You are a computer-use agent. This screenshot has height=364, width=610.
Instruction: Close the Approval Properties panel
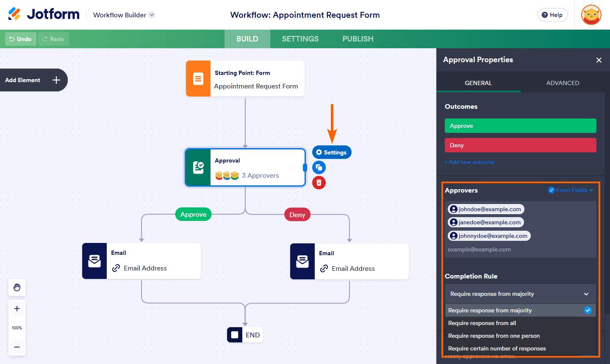click(599, 60)
